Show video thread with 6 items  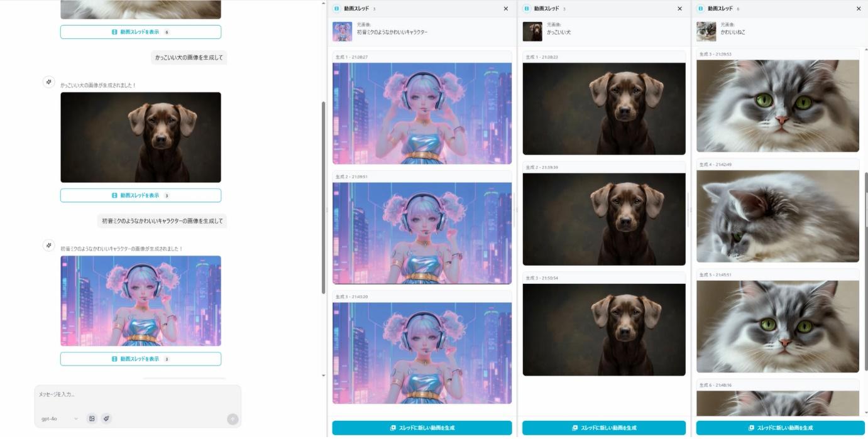(141, 31)
